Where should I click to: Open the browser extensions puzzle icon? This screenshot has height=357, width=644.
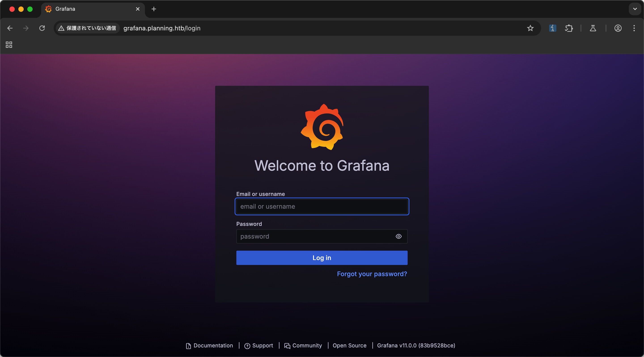[569, 28]
